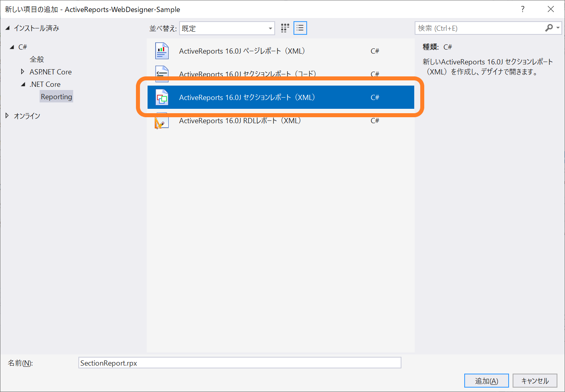Choose ActiveReports 16.0J ページレポート (XML)

point(281,51)
